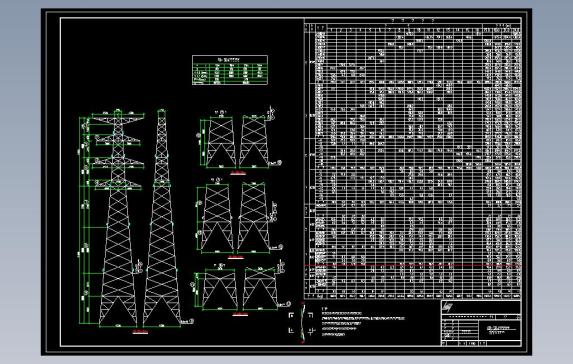Viewport: 573px width, 364px height.
Task: Select the tall side elevation tower without cross-arms
Action: tap(162, 218)
